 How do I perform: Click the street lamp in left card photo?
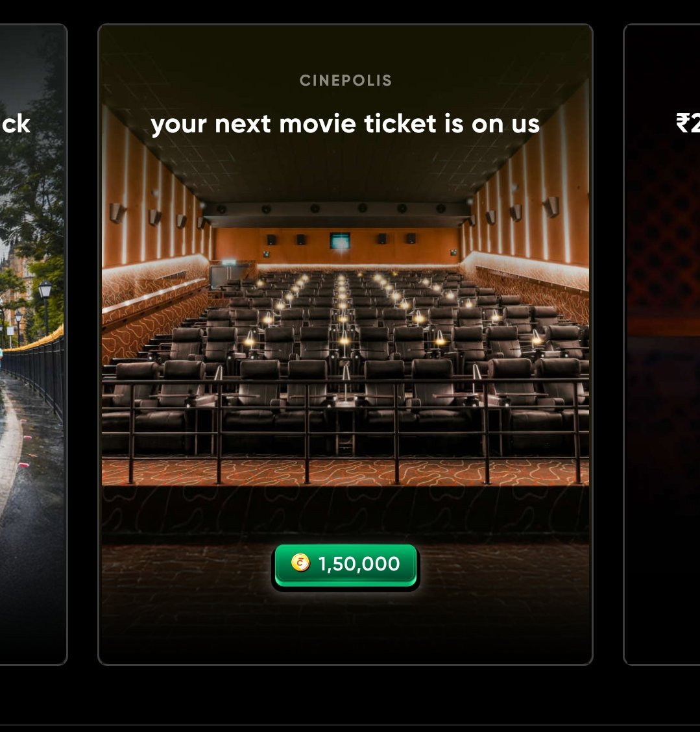click(x=45, y=304)
